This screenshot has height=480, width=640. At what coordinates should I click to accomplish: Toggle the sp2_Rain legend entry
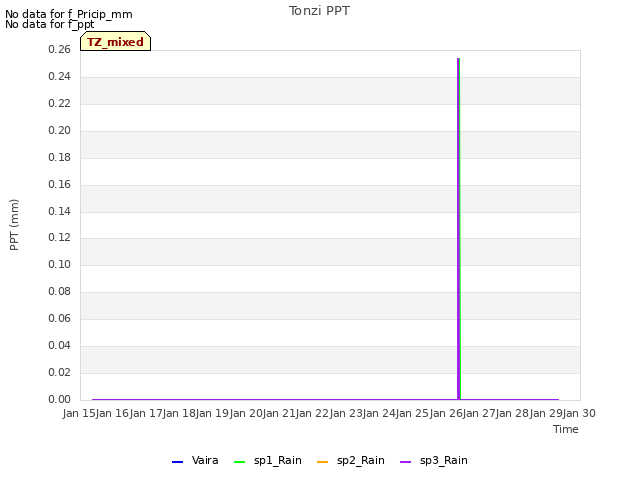[x=351, y=460]
